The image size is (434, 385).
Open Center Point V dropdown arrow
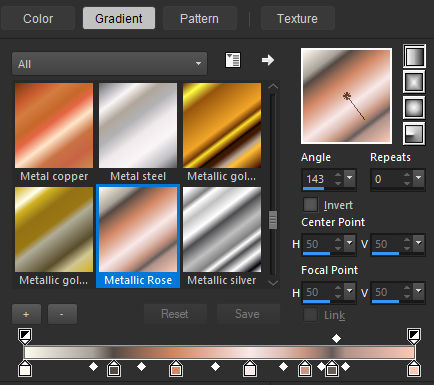pos(419,243)
